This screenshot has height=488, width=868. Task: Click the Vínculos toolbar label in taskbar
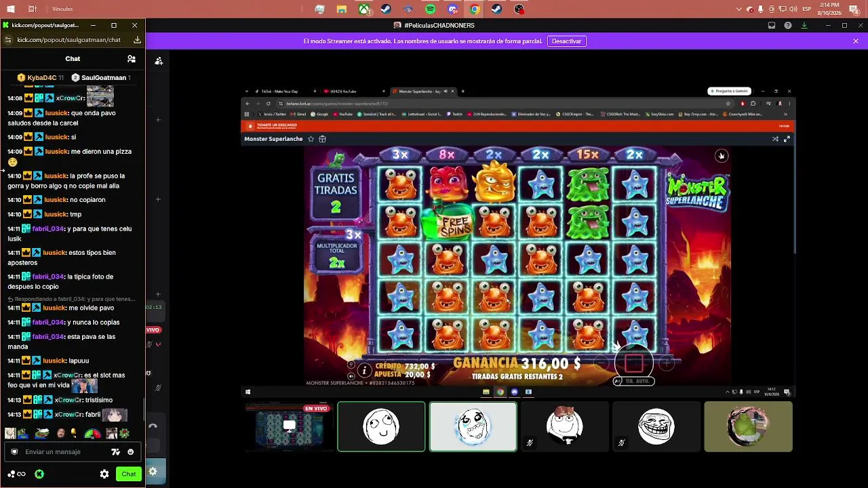pyautogui.click(x=62, y=9)
